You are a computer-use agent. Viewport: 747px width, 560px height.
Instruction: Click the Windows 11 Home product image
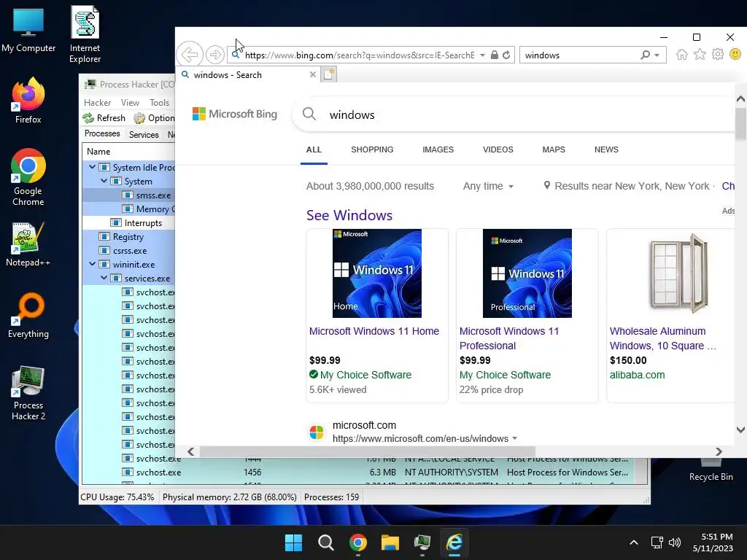click(x=377, y=273)
